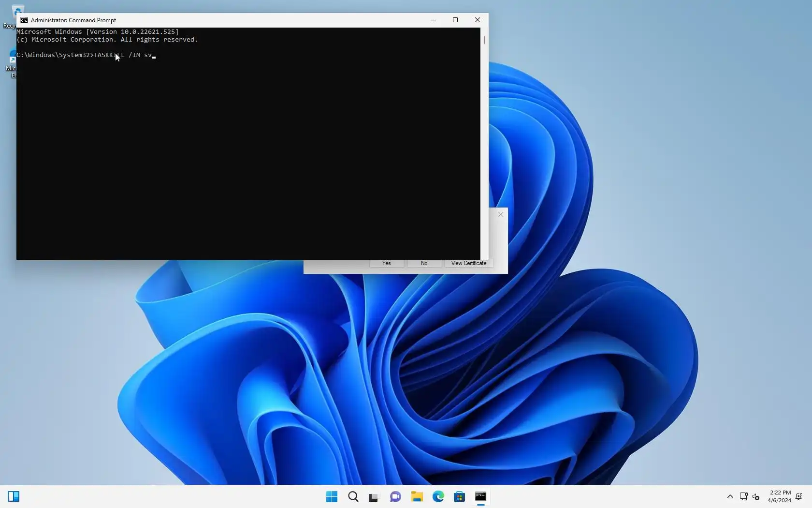Click the volume icon in the system tray

pyautogui.click(x=756, y=496)
